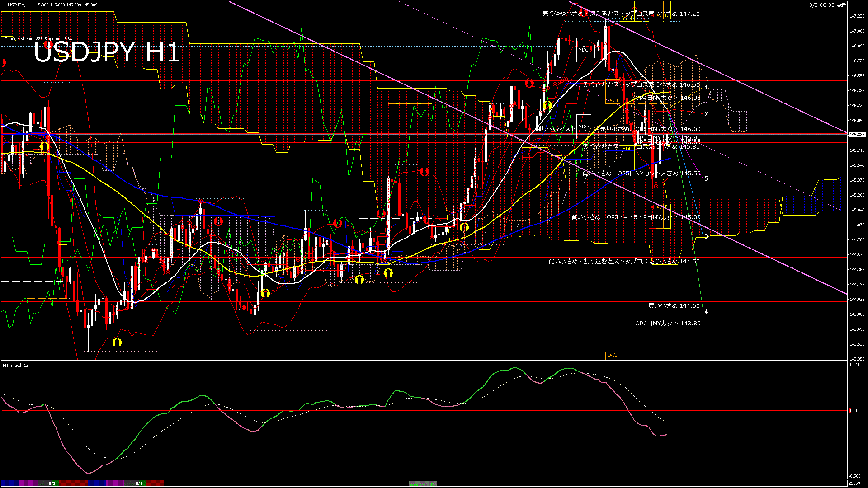Select the 買い小さめ 144.00 label
This screenshot has width=868, height=488.
click(x=674, y=306)
